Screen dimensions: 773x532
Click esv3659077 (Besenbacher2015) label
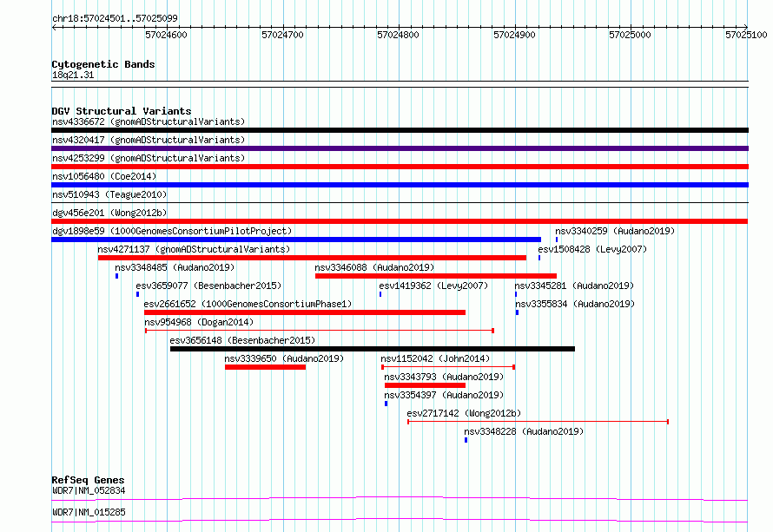[x=208, y=286]
